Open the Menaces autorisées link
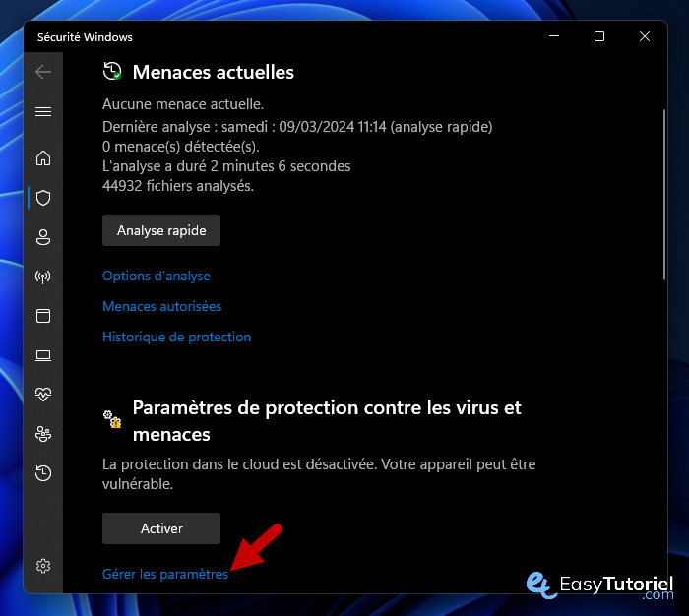Viewport: 689px width, 616px height. (x=161, y=306)
